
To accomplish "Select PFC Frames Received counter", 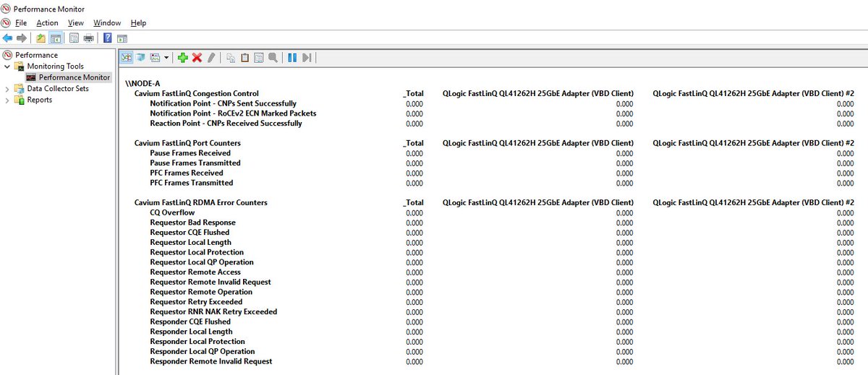I will [x=187, y=173].
